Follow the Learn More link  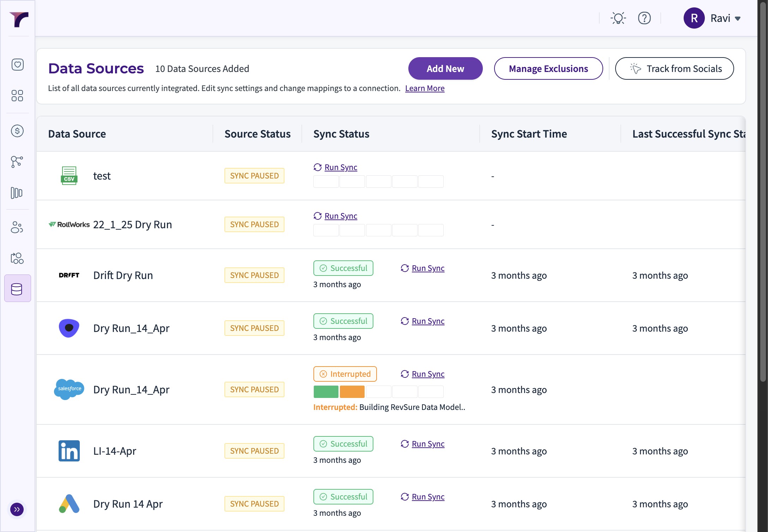click(425, 88)
